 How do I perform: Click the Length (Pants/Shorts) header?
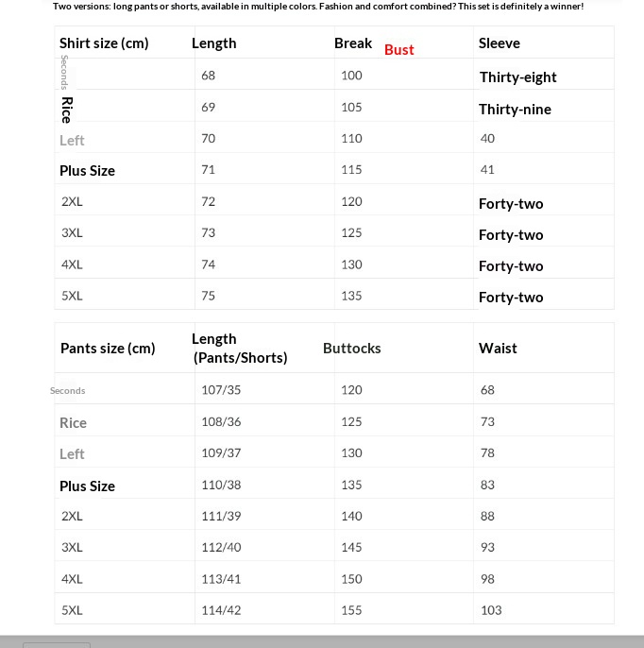(x=240, y=349)
